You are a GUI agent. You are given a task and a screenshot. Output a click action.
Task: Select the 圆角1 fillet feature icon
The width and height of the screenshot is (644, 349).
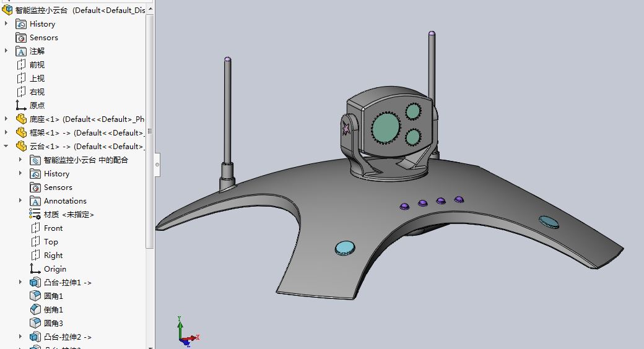click(35, 296)
